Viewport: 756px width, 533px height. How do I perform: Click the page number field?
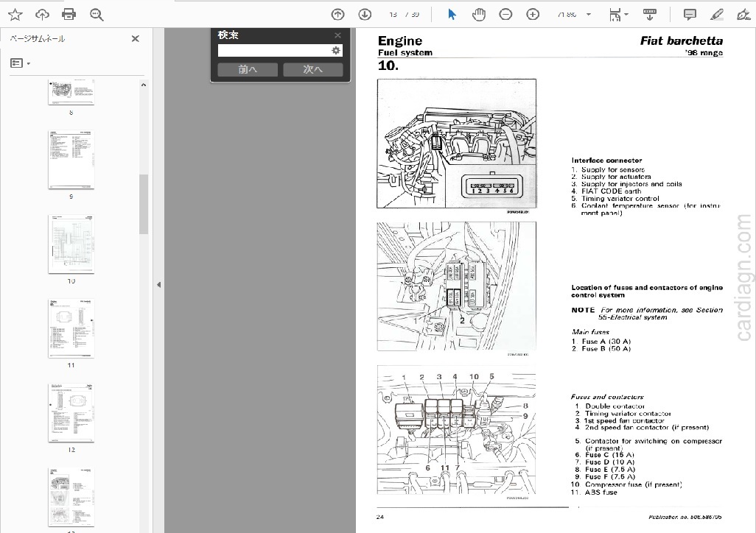393,15
